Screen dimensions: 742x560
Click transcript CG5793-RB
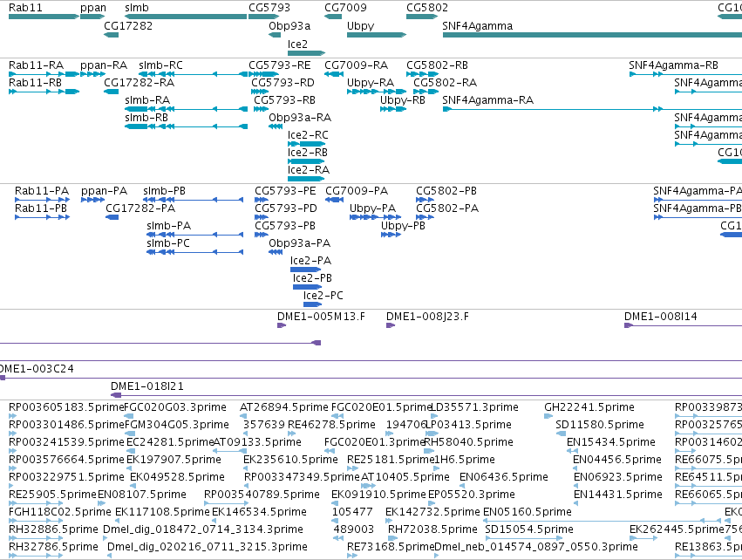tap(284, 100)
